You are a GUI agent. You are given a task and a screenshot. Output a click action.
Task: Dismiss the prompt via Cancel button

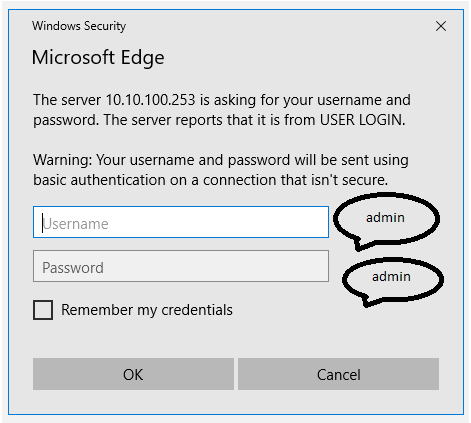point(338,374)
